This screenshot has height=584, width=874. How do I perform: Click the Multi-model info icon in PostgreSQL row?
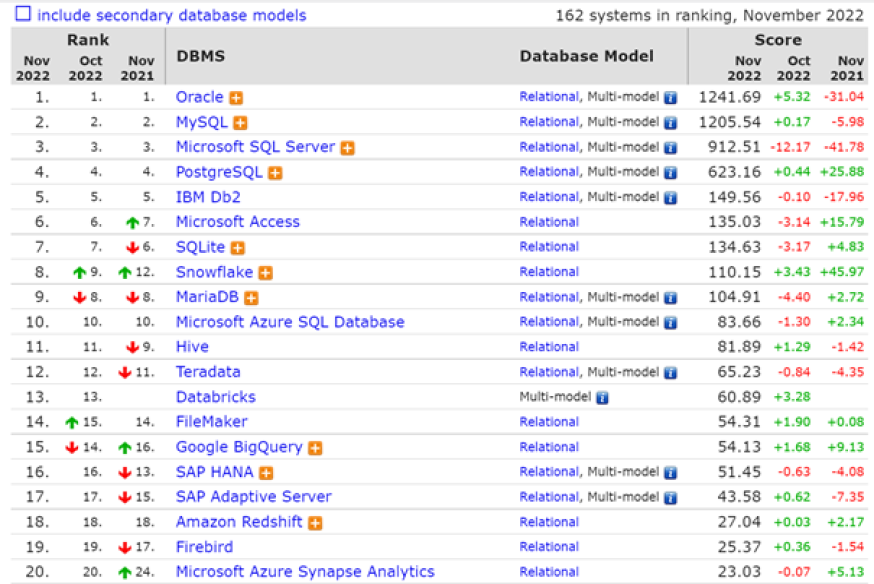pyautogui.click(x=671, y=173)
